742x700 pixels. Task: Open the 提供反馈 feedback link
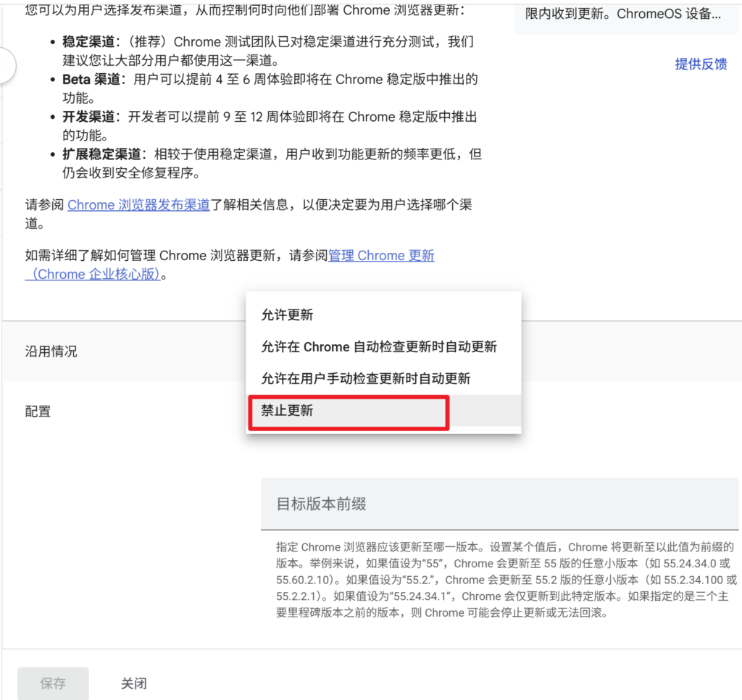[x=700, y=64]
